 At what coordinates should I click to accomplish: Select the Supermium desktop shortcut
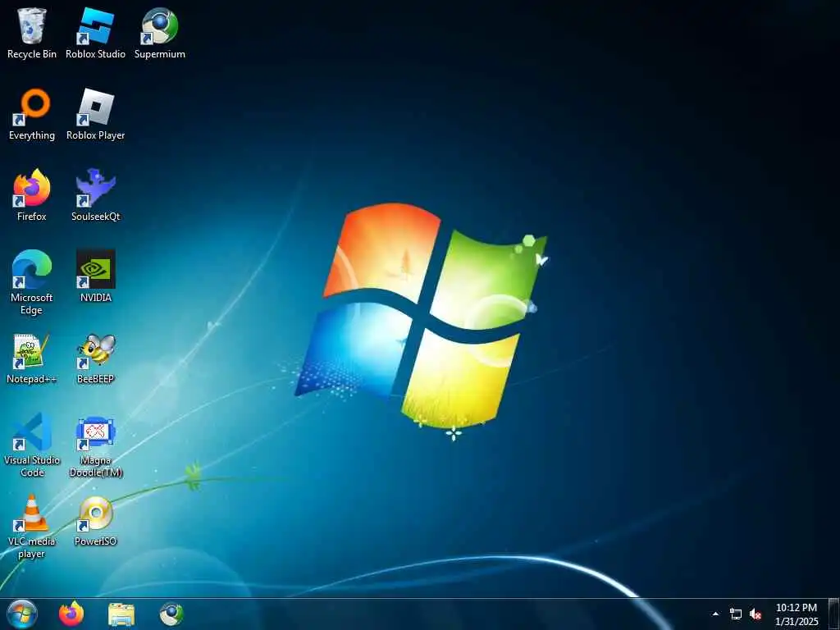pos(160,33)
